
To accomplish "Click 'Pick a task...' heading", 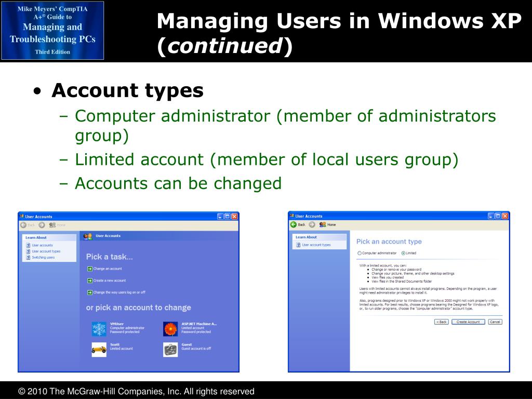I will (x=110, y=257).
